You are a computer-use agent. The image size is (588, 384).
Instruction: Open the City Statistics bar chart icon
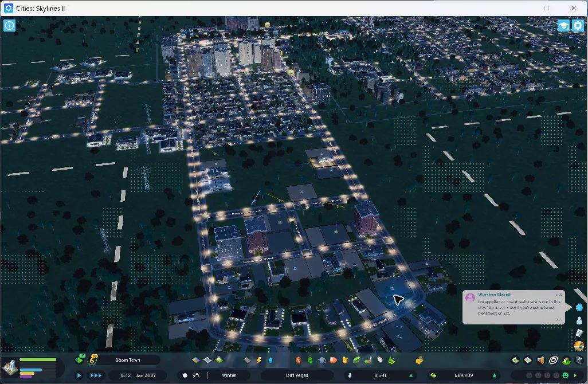540,361
